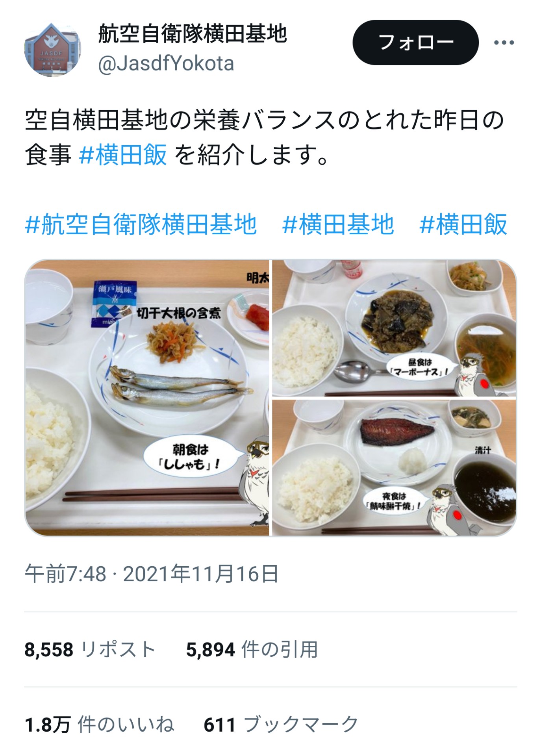
Task: View the 1.8万 件のいいね likes
Action: pyautogui.click(x=99, y=724)
